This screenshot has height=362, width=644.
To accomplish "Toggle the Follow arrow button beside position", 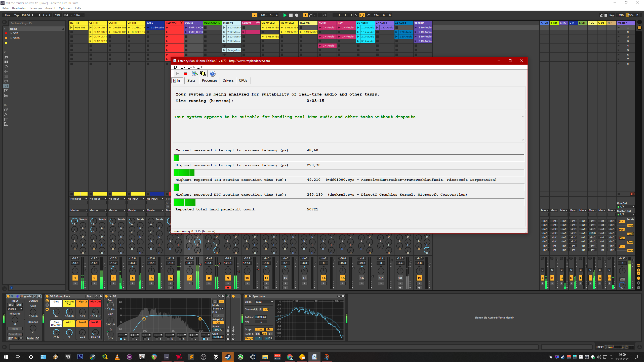I will [x=255, y=15].
